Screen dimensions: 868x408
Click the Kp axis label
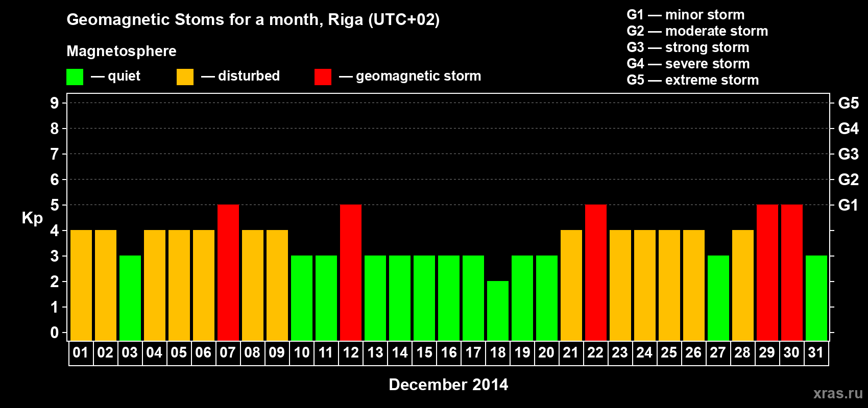(x=32, y=218)
